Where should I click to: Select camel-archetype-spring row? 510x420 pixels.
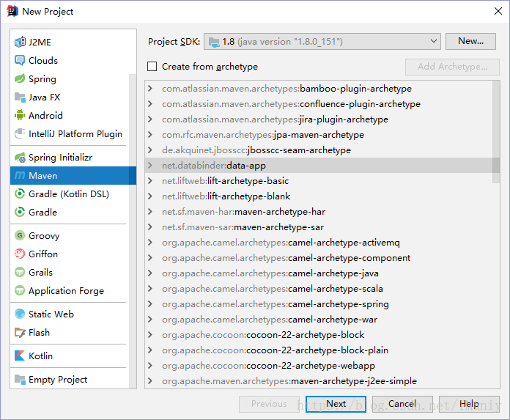[x=319, y=304]
